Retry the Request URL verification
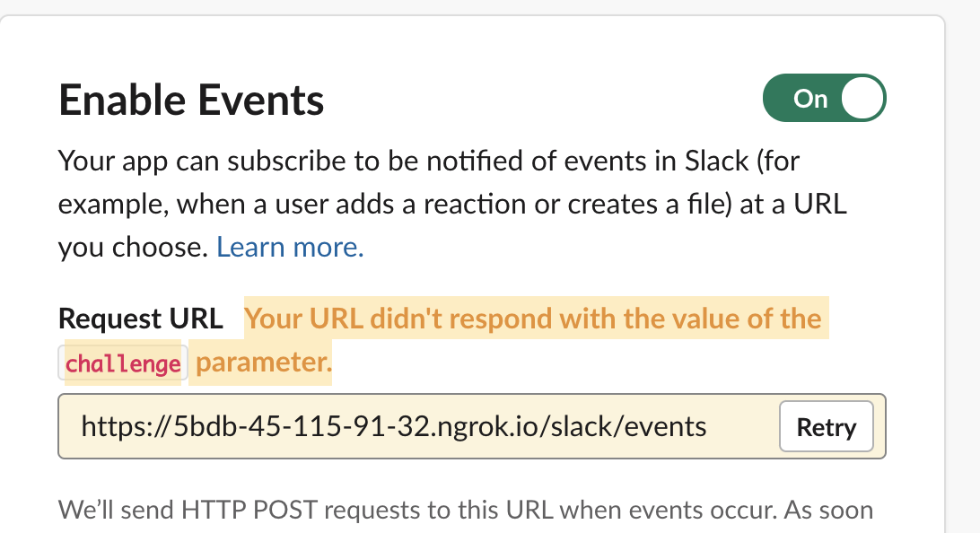The height and width of the screenshot is (533, 980). [826, 426]
